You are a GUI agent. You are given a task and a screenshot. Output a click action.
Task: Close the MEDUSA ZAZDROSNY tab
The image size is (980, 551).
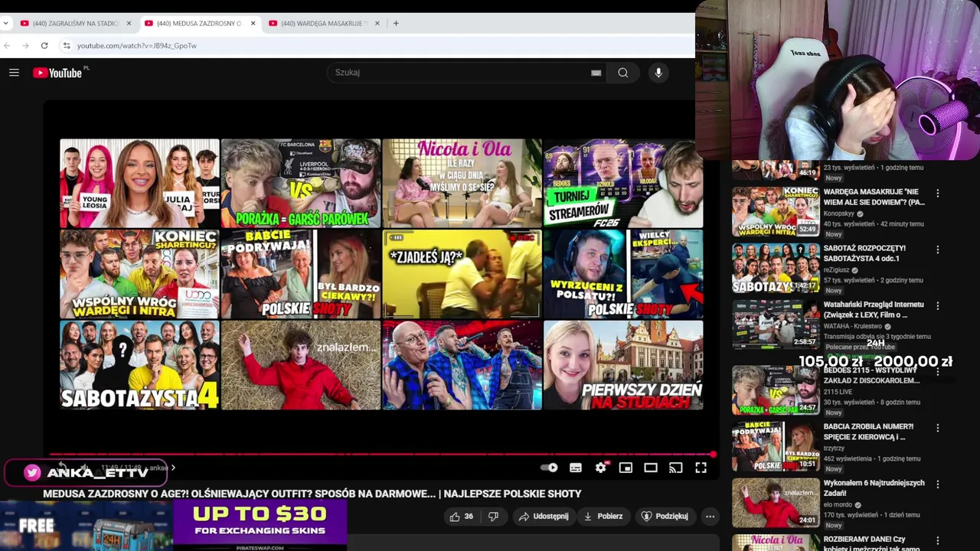253,23
